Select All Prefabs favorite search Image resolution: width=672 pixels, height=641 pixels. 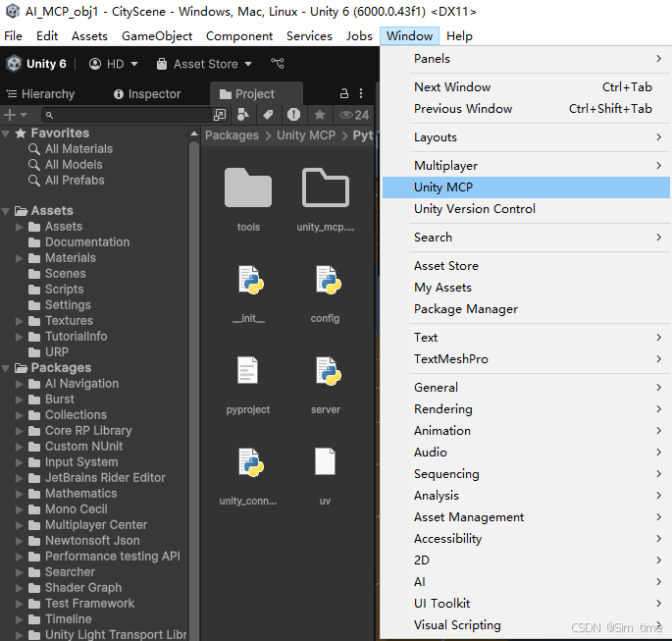coord(66,180)
